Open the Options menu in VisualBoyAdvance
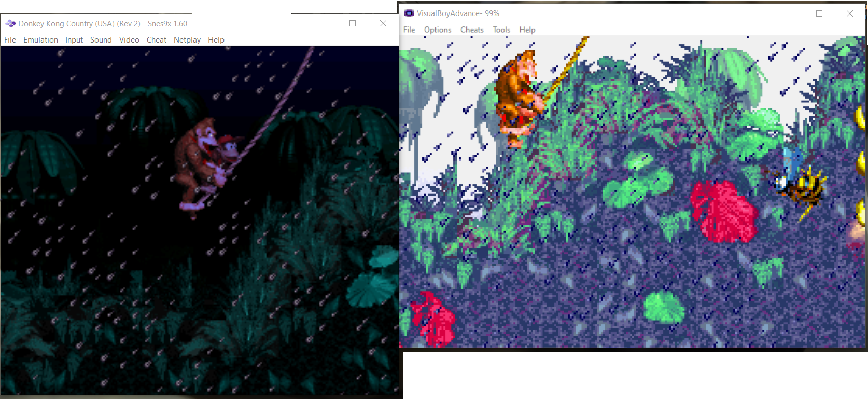 click(438, 30)
